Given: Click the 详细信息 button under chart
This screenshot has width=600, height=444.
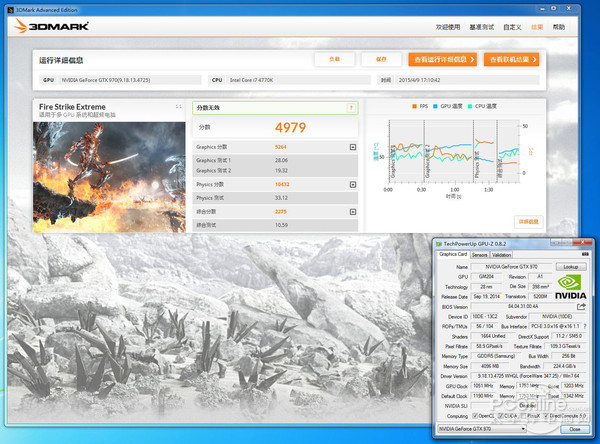Looking at the screenshot, I should tap(528, 222).
